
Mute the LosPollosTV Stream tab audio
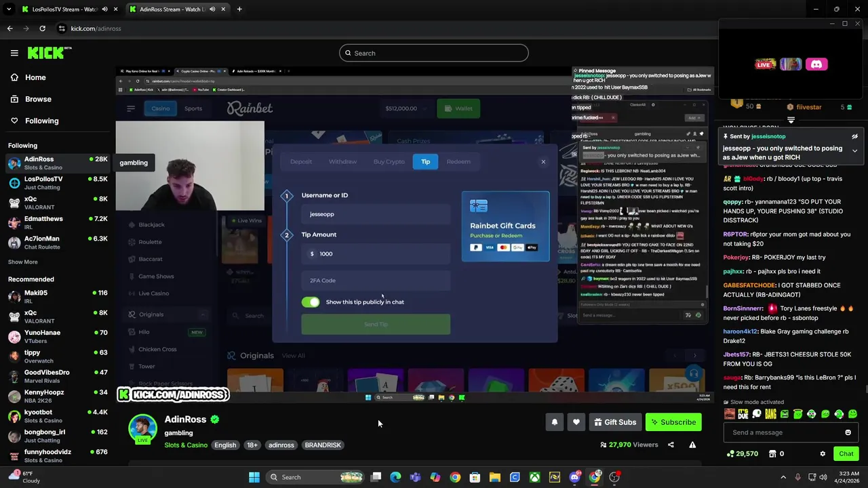[x=105, y=9]
